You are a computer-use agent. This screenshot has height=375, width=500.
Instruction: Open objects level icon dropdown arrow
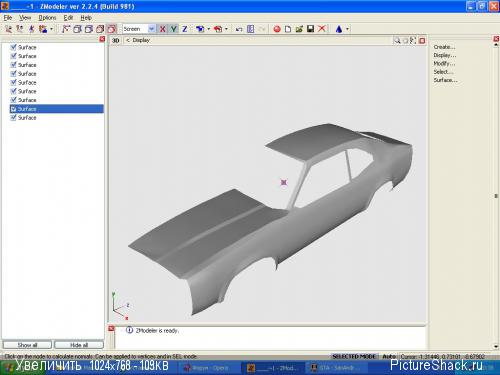pos(51,29)
